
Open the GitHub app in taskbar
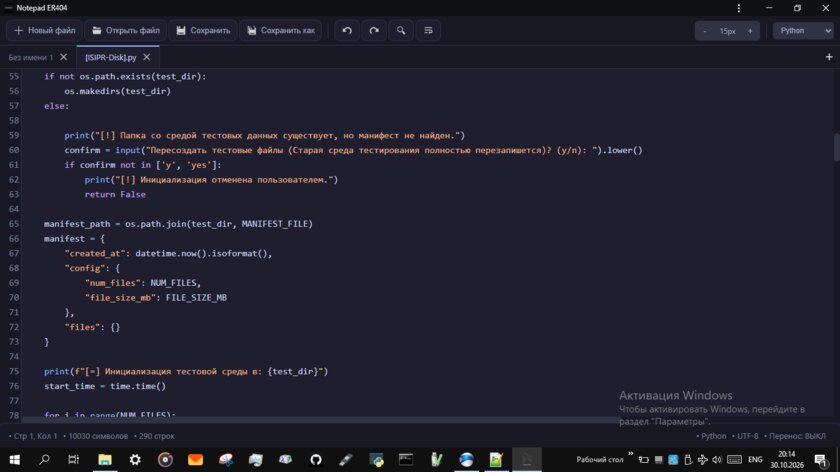(316, 460)
